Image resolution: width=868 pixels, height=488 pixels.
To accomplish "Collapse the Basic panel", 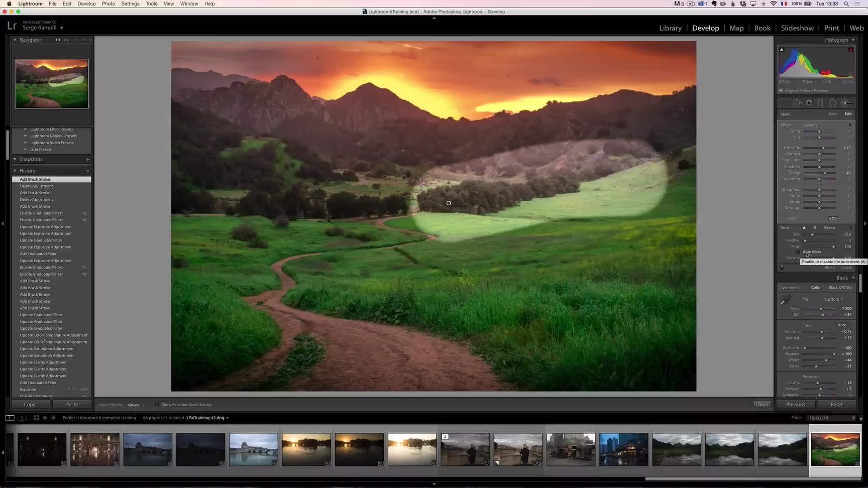I will point(853,278).
